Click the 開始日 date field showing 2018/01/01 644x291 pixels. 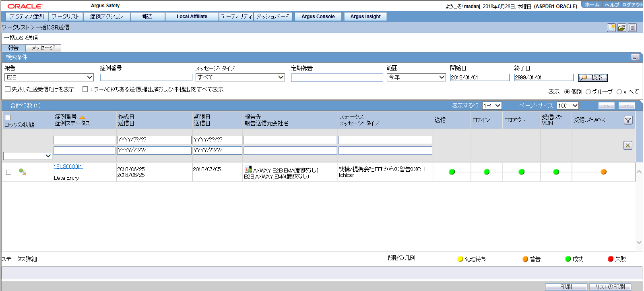pyautogui.click(x=480, y=77)
